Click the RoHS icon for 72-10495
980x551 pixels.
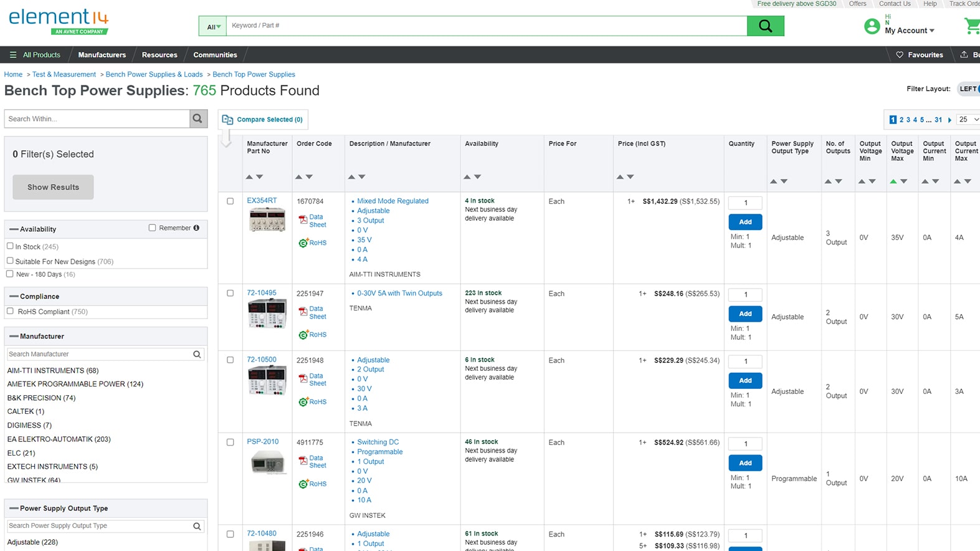[x=303, y=335]
